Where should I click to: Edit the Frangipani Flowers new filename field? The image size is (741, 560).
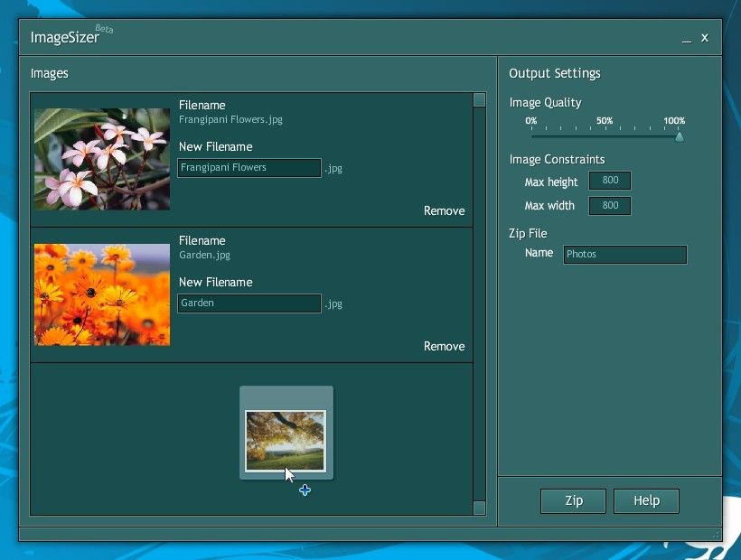click(x=249, y=167)
